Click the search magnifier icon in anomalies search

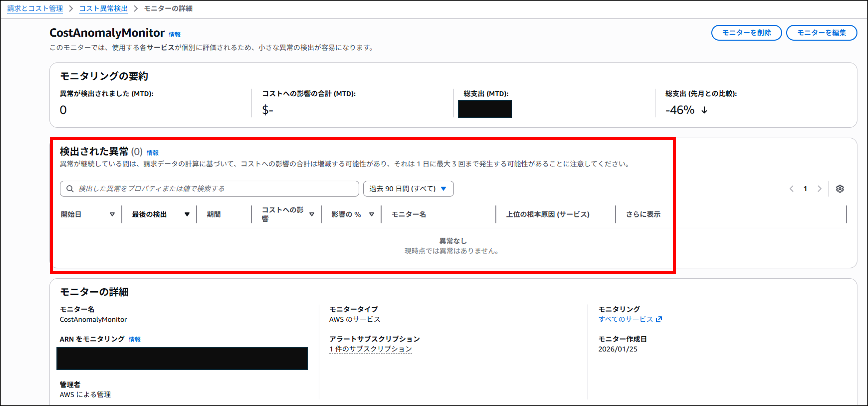(x=70, y=189)
